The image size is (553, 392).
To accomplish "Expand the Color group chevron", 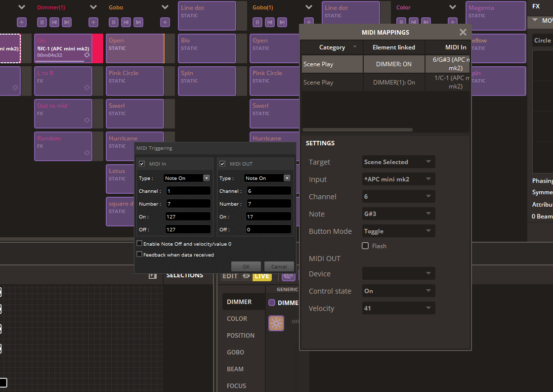I will pyautogui.click(x=453, y=7).
